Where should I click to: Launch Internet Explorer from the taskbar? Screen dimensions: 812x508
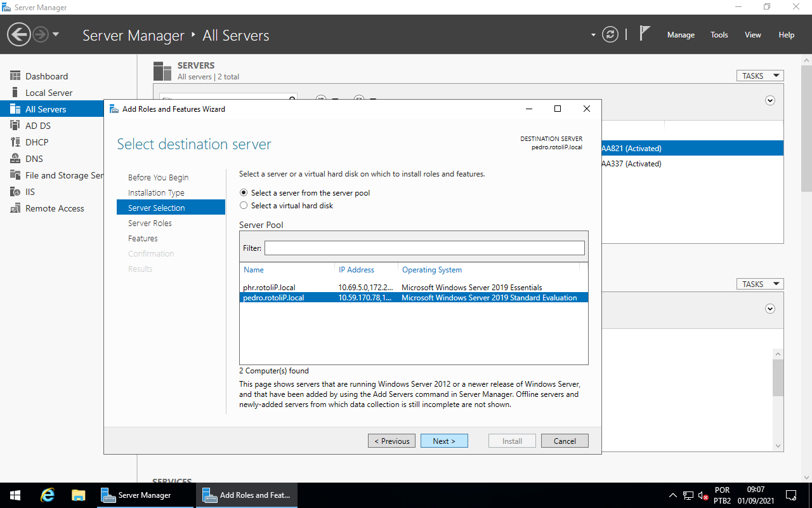coord(47,495)
